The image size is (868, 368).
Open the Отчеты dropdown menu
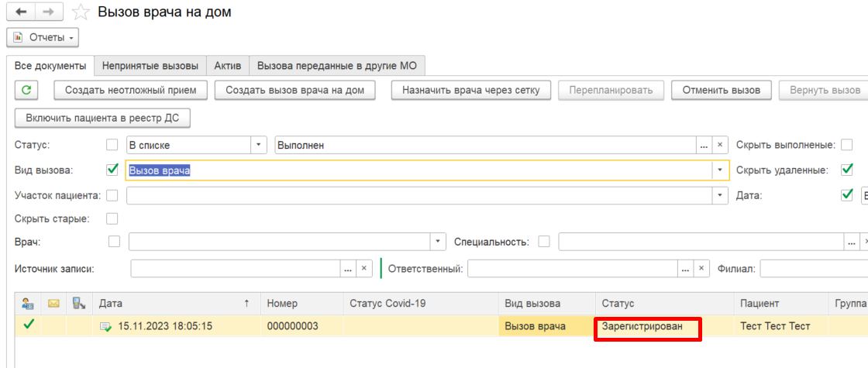tap(43, 37)
